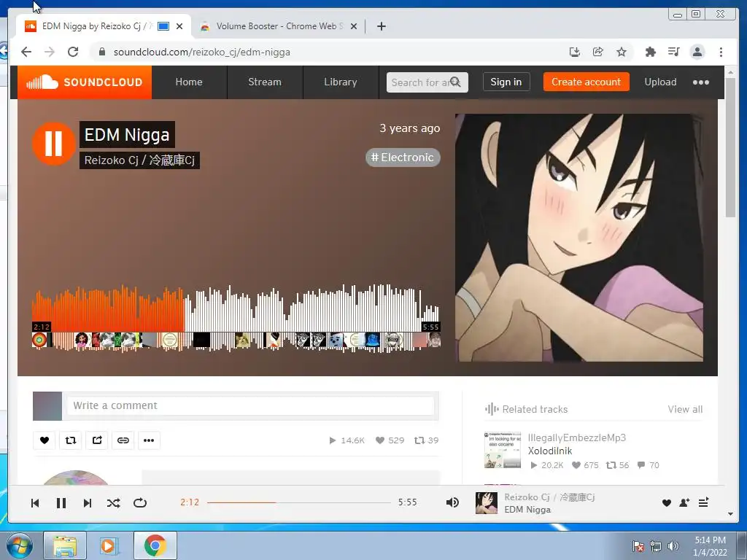
Task: Open the related track Xolodilnik
Action: pos(550,451)
